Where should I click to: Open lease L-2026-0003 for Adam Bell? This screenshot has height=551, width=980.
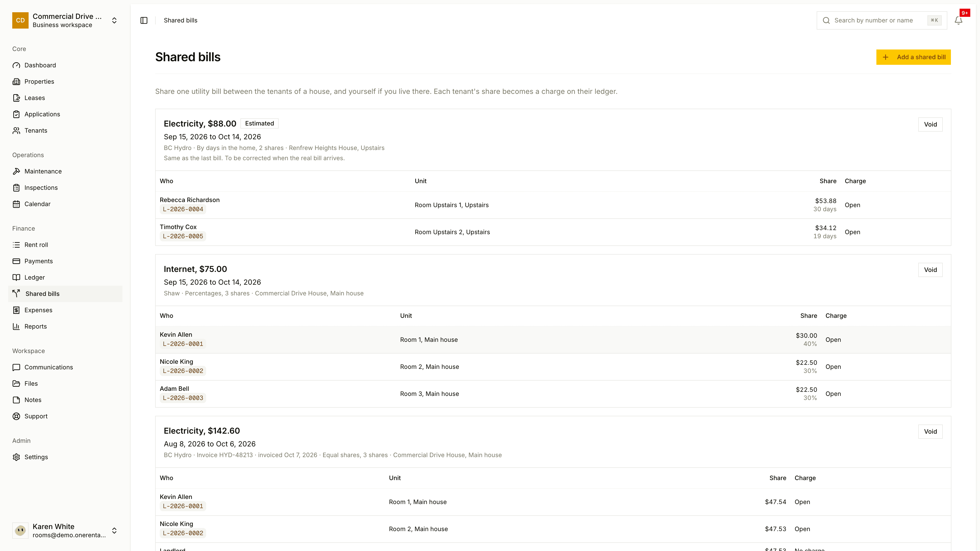(183, 398)
